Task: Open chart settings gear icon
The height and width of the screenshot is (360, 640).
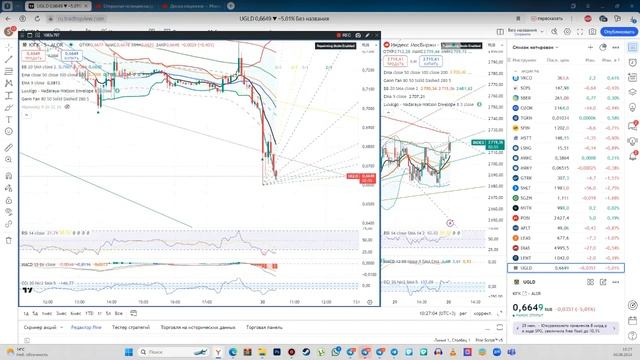Action: [567, 31]
